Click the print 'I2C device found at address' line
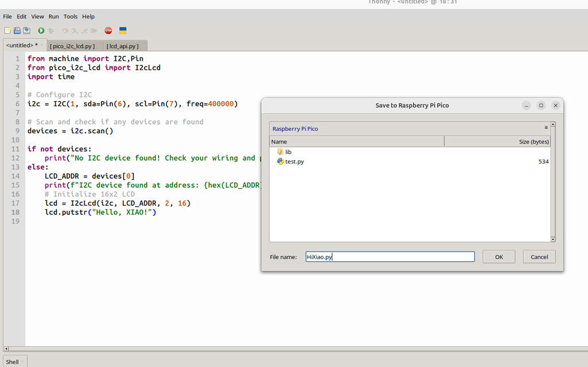Viewport: 588px width, 367px height. 153,185
